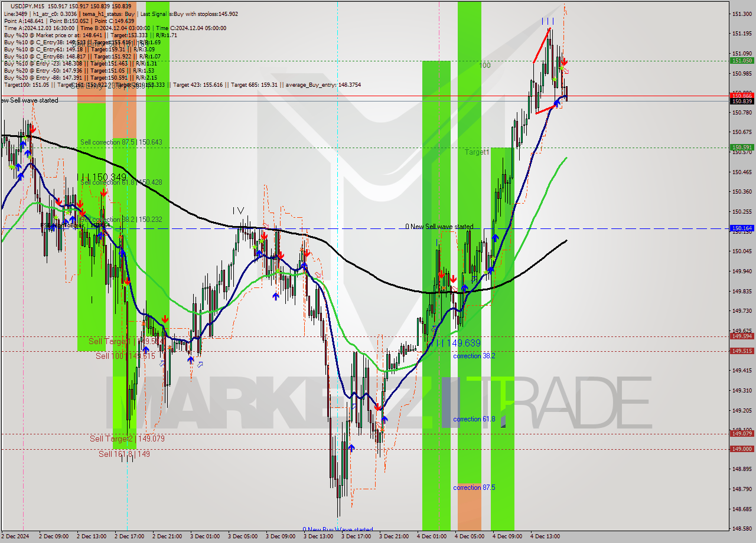Select the 'I V' wave label

point(238,210)
